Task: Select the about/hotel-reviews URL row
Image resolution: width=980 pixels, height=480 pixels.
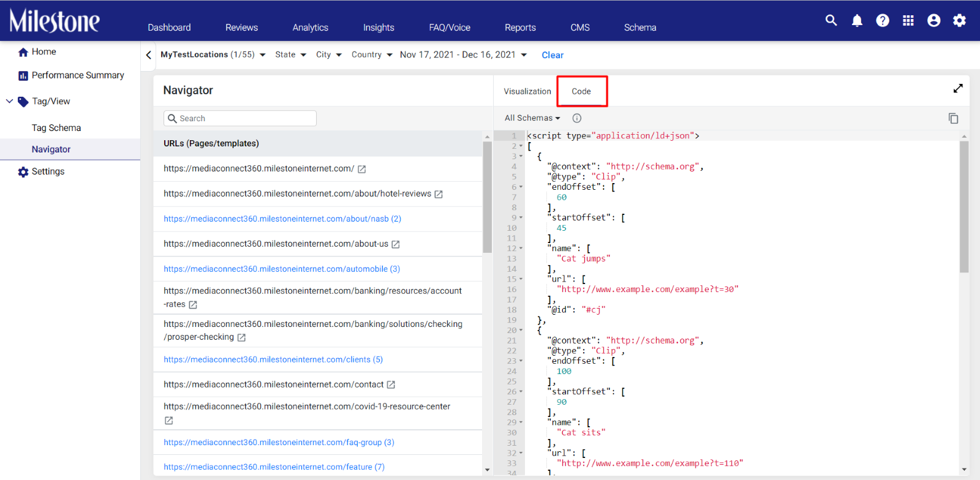Action: [x=318, y=194]
